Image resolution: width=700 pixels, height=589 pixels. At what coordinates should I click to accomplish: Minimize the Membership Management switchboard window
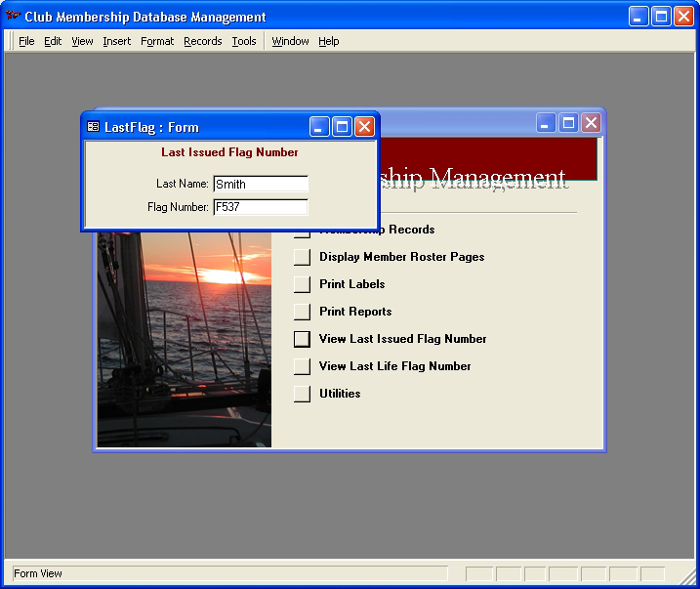(x=546, y=122)
